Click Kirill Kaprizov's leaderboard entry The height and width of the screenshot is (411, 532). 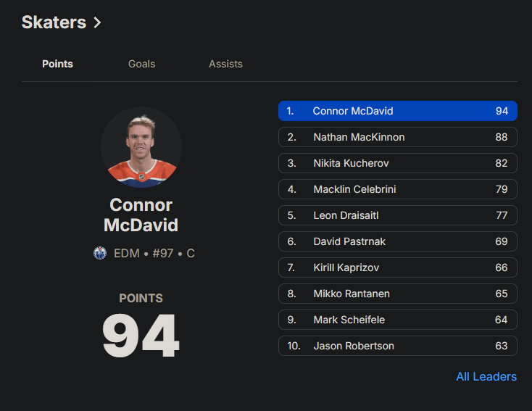point(397,267)
